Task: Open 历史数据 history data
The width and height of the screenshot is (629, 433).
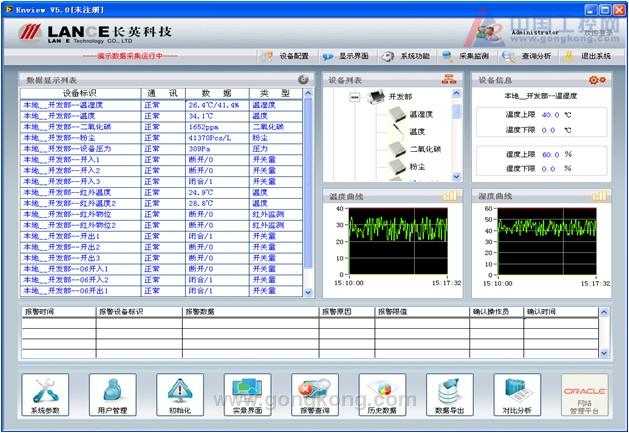Action: click(x=380, y=396)
